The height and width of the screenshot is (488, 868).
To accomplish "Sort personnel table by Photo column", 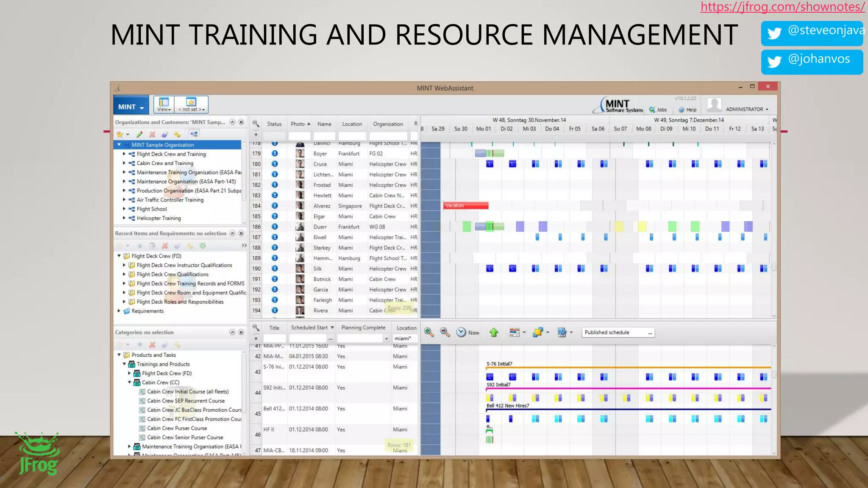I will (300, 124).
